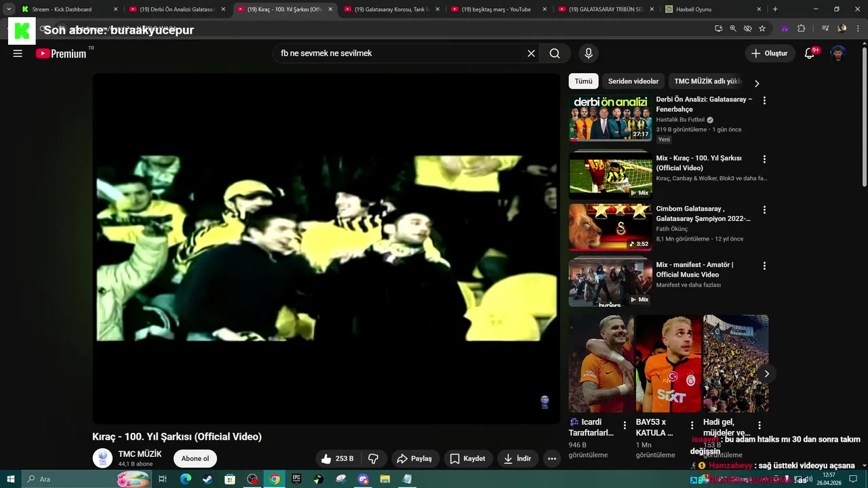Click channel watermark in video corner
This screenshot has width=868, height=488.
tap(544, 403)
